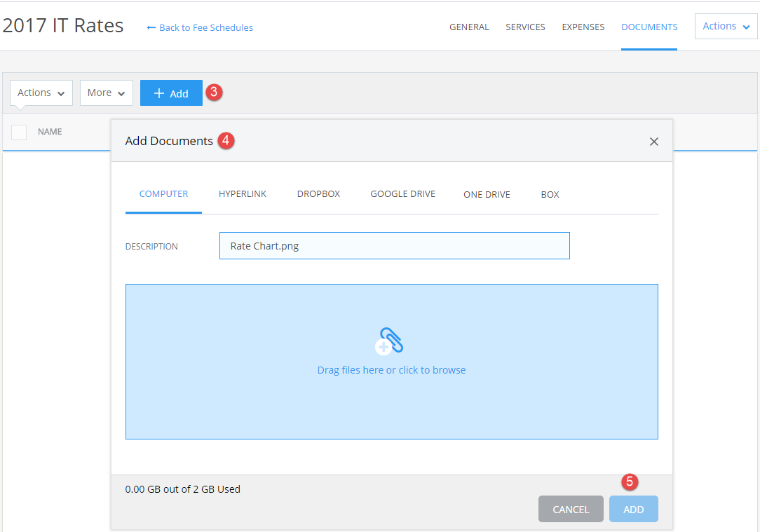Open the Actions dropdown in the list toolbar
760x532 pixels.
[x=41, y=93]
